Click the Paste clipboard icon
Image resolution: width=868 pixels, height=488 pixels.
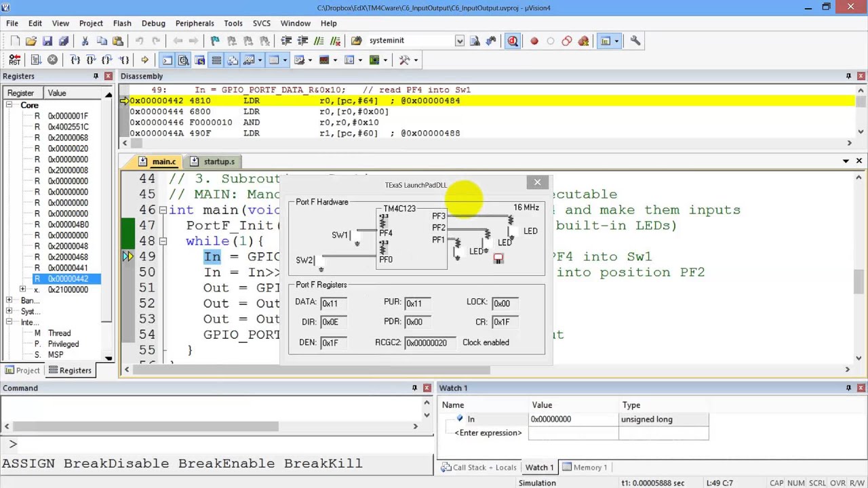118,41
